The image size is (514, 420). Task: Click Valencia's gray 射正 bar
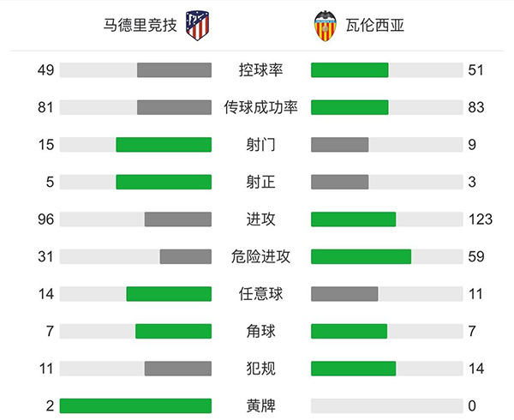[x=339, y=182]
